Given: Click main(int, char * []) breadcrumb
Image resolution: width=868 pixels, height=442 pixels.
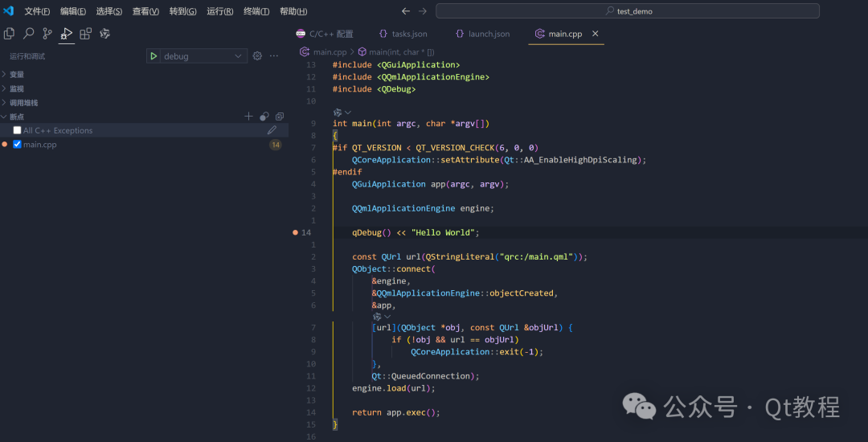Looking at the screenshot, I should point(401,52).
